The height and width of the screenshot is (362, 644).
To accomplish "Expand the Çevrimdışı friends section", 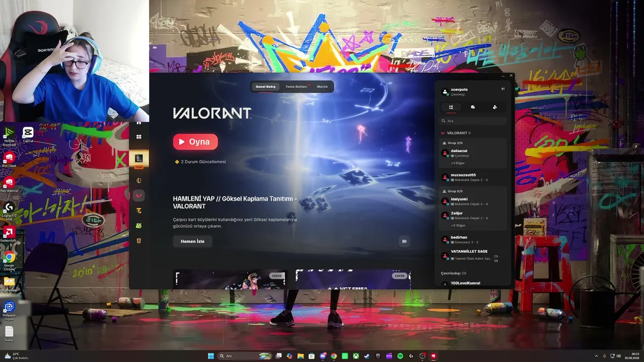I will (453, 273).
